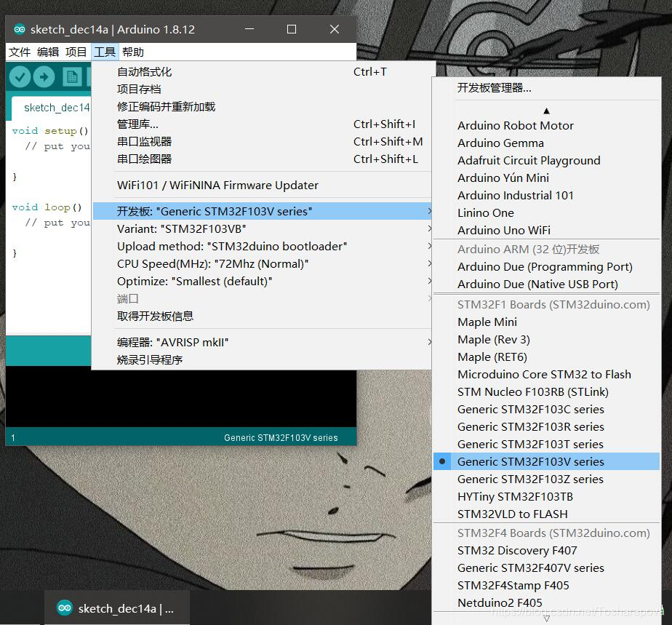Open the 文件 menu

(x=18, y=52)
